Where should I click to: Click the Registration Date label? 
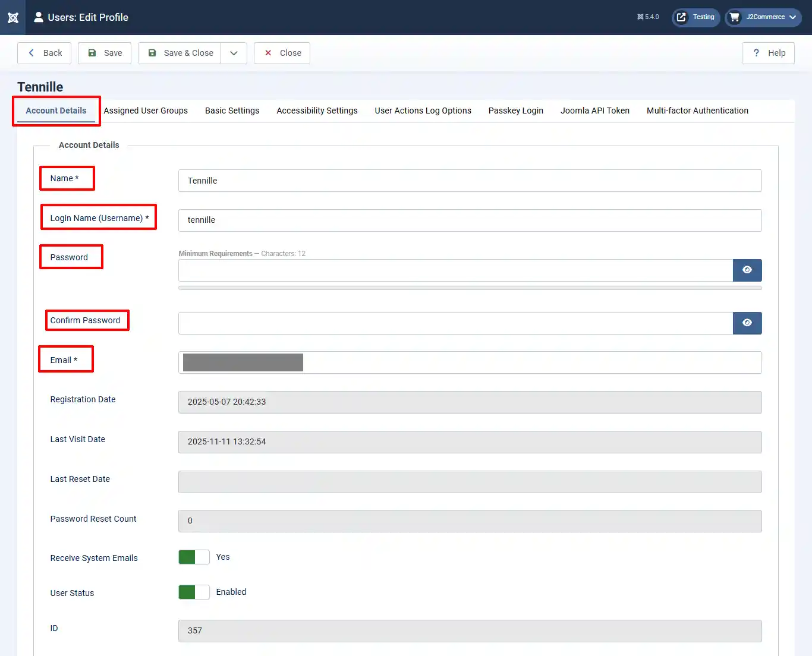(x=83, y=399)
